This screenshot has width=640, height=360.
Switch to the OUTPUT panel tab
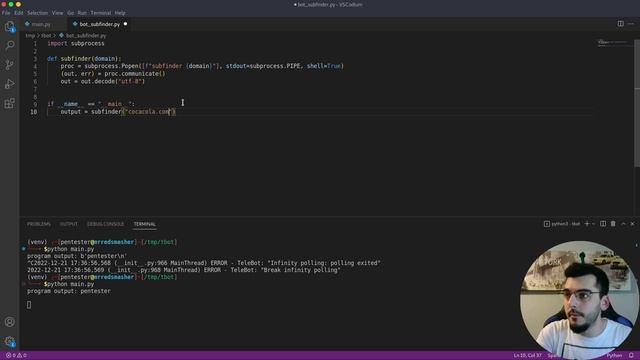click(x=69, y=224)
